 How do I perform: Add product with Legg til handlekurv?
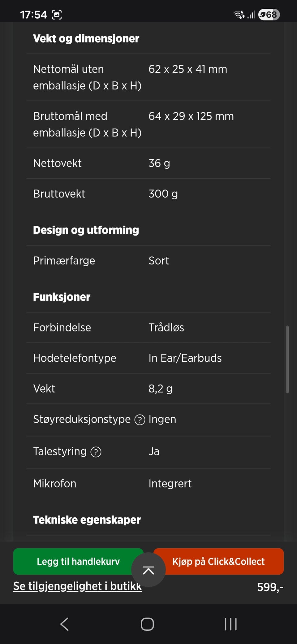tap(78, 561)
